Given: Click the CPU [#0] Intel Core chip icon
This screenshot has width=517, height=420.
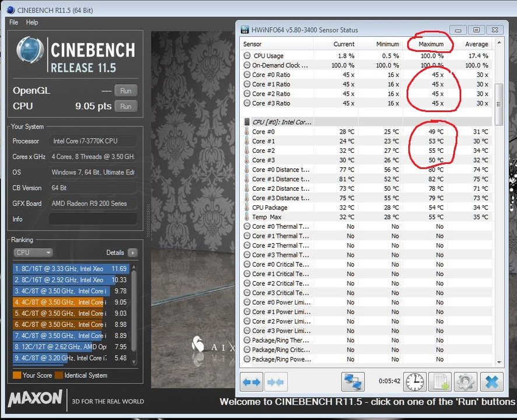Looking at the screenshot, I should (x=247, y=122).
